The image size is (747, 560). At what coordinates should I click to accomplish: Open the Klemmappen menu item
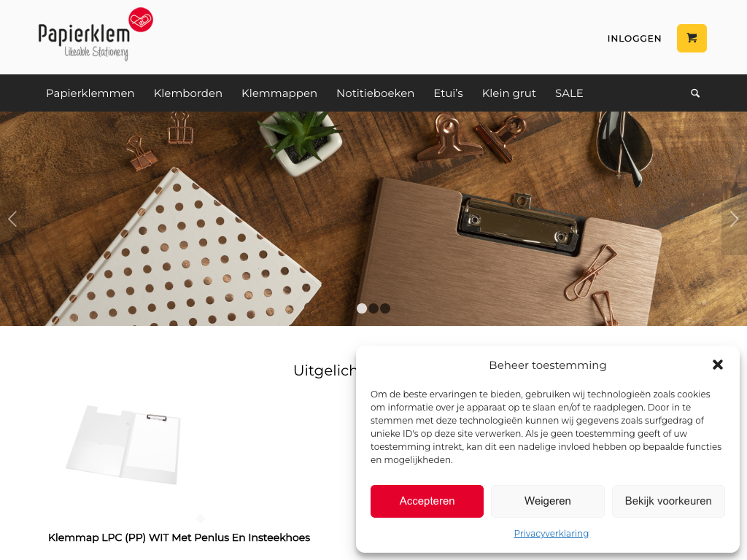tap(279, 93)
